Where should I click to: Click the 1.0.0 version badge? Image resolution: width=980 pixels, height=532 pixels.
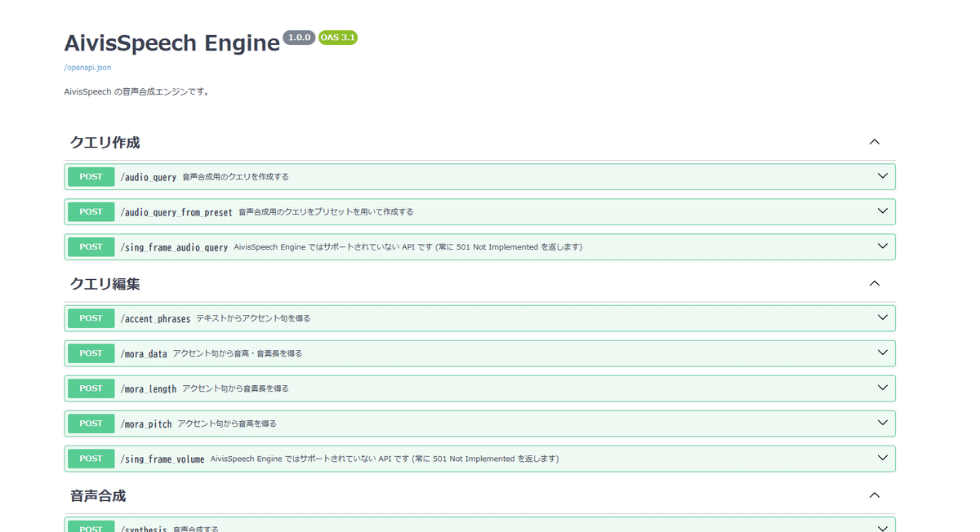(299, 37)
